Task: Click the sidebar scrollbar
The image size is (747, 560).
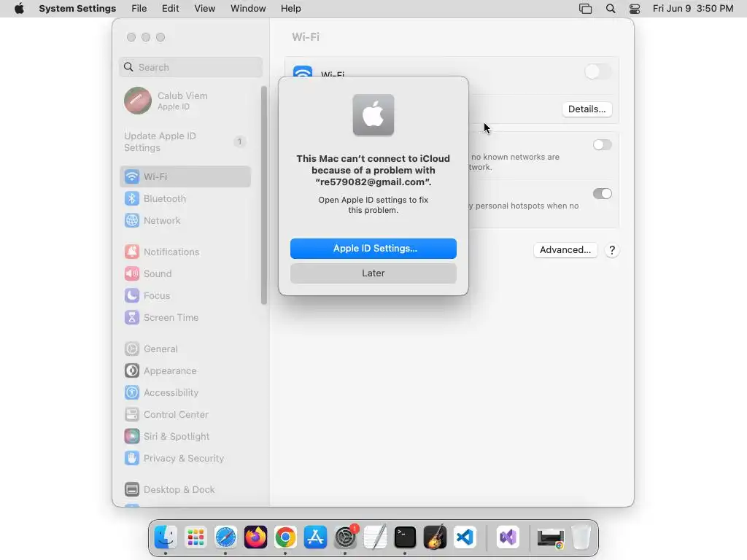Action: coord(264,195)
